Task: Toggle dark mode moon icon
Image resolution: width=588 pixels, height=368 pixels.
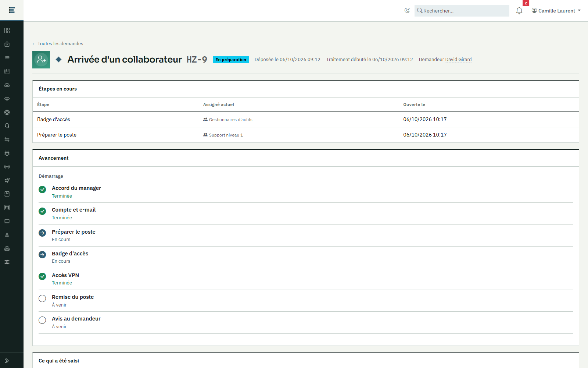Action: pyautogui.click(x=407, y=11)
